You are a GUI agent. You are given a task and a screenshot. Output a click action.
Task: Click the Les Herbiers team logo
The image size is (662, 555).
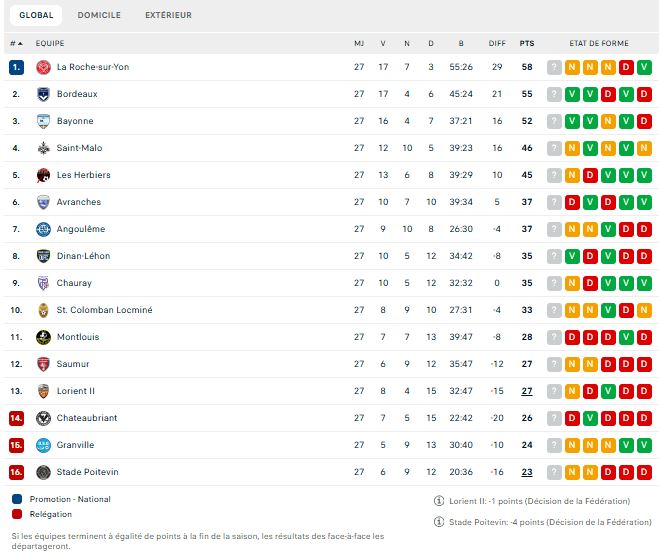point(44,175)
